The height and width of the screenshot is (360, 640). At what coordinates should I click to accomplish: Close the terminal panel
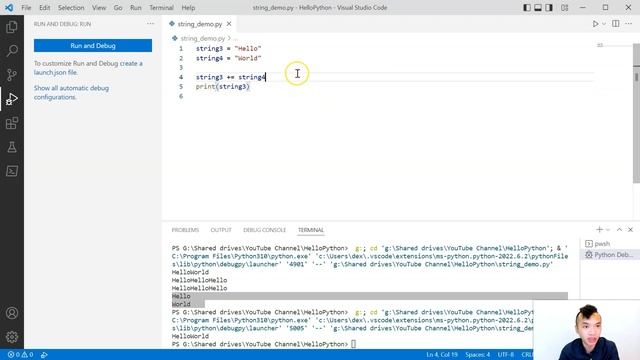[630, 230]
